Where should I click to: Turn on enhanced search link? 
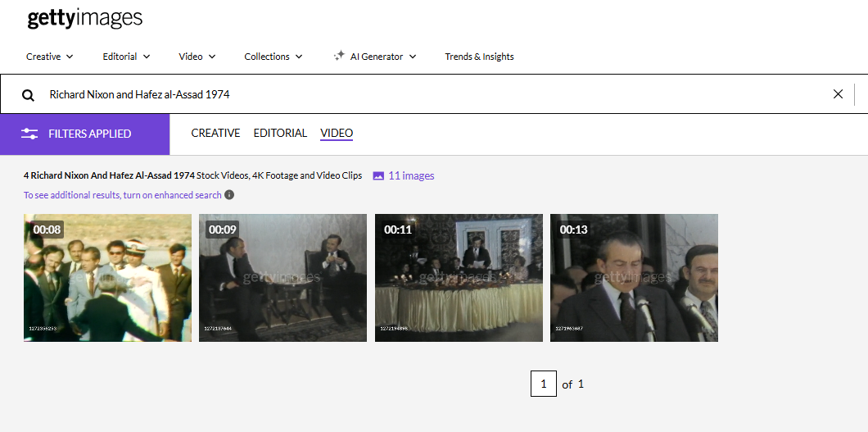123,195
